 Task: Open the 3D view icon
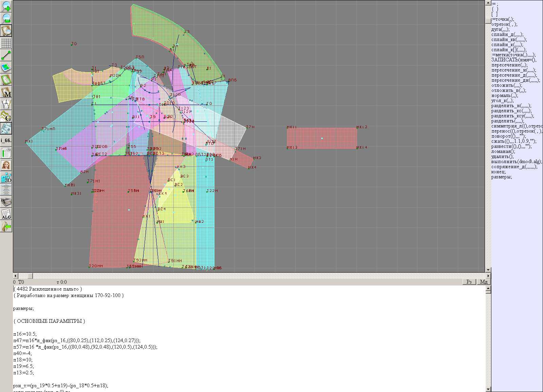pos(6,177)
